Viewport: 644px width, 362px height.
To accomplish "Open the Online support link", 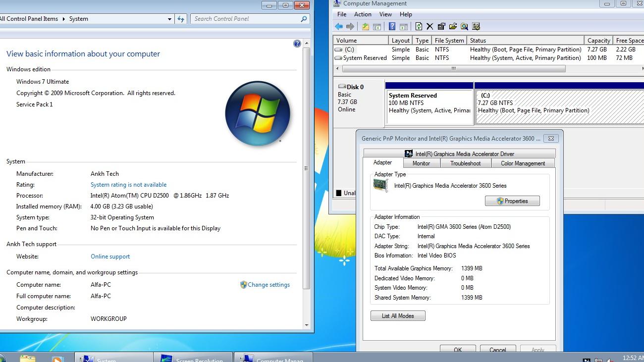I will 110,257.
